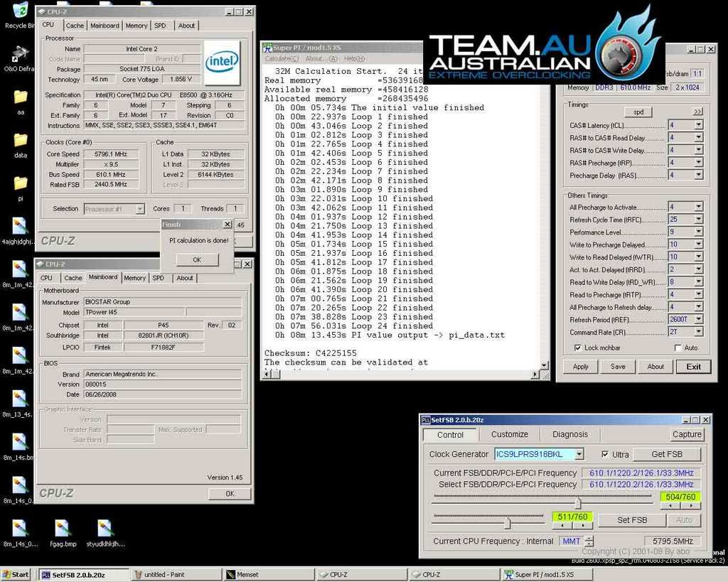The image size is (728, 582).
Task: Open the Help(H) menu in Super PI
Action: pyautogui.click(x=354, y=58)
